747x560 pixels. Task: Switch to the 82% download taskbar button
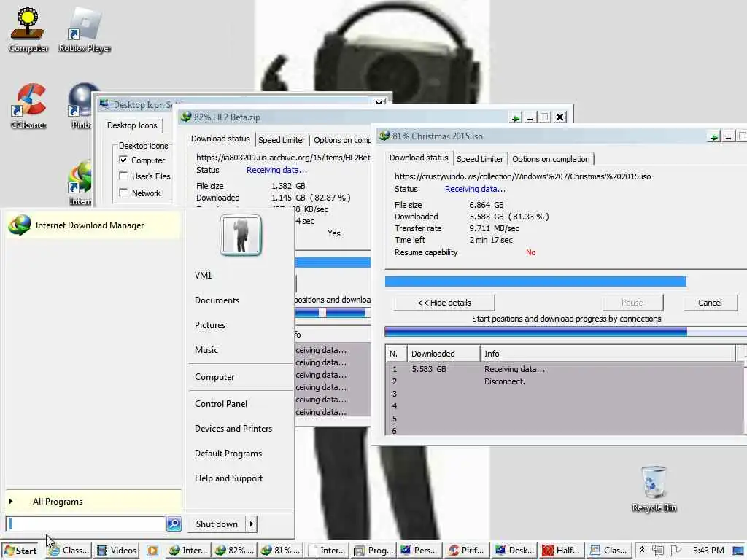[x=236, y=551]
